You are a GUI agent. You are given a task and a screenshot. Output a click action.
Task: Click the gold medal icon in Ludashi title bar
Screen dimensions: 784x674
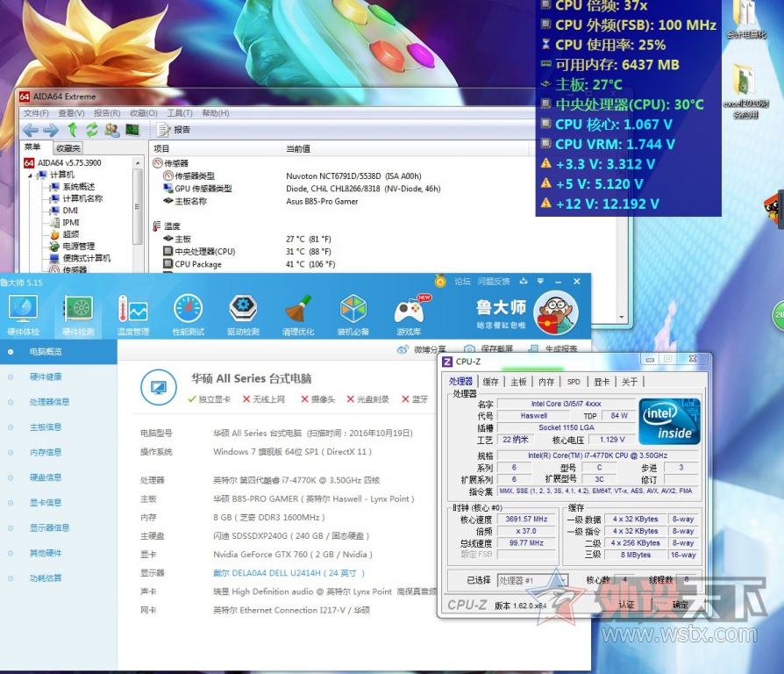pyautogui.click(x=440, y=281)
